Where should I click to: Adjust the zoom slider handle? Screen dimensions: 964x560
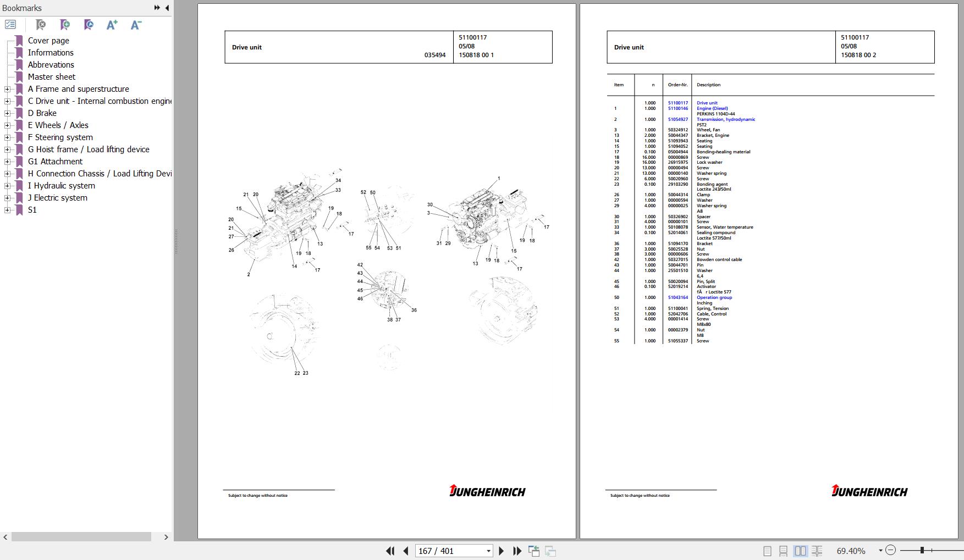coord(922,550)
